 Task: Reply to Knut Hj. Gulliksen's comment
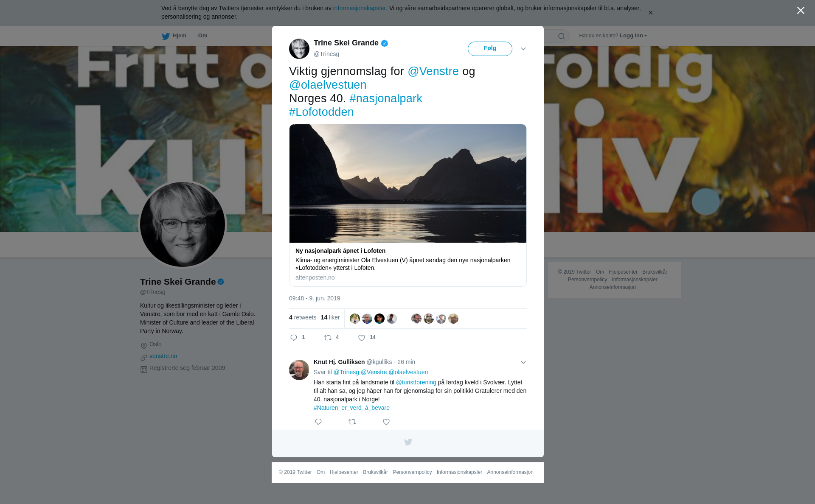[318, 422]
